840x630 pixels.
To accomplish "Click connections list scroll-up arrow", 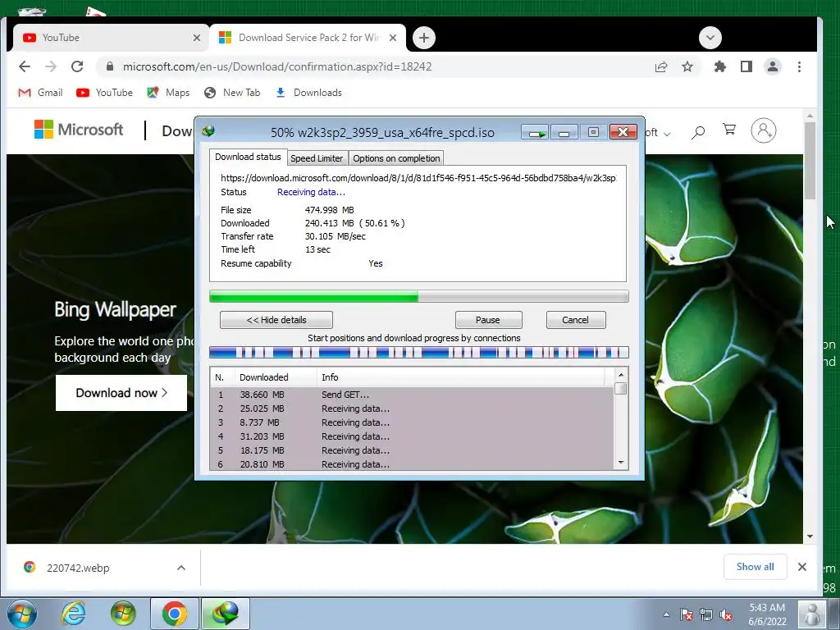I will coord(621,375).
